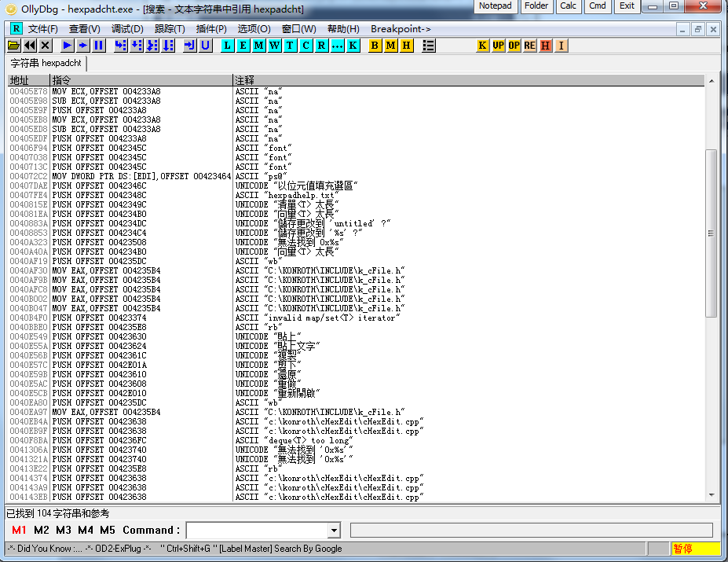Select row with ASCII "hexpadhelp.txt"

click(356, 195)
